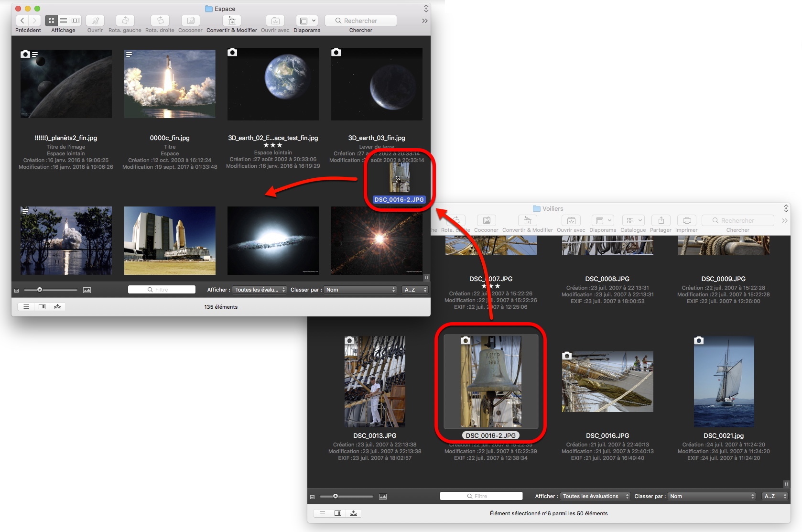Viewport: 802px width, 532px height.
Task: Click the Cocooner icon in the Voiliers toolbar
Action: point(487,220)
